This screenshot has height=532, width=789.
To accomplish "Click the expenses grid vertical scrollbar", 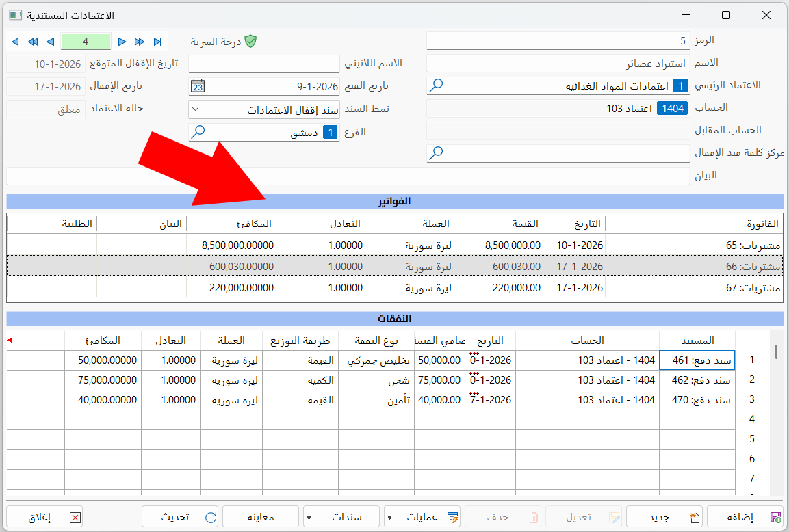I will pyautogui.click(x=777, y=412).
